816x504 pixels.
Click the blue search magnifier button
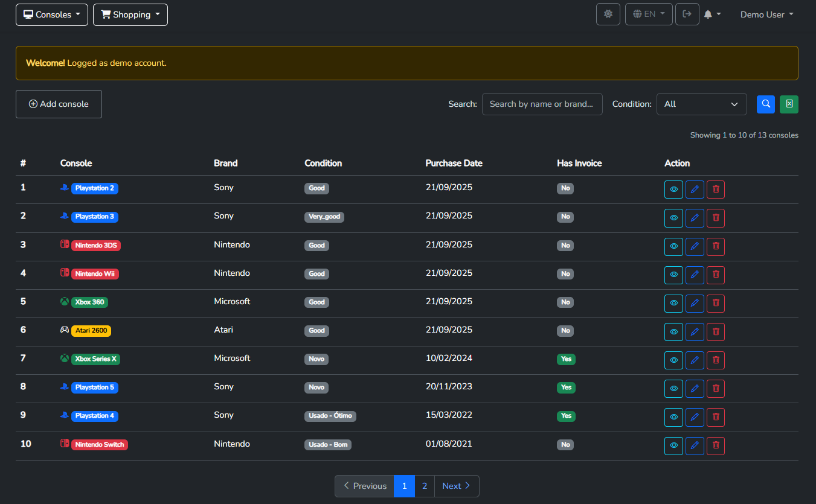point(765,104)
